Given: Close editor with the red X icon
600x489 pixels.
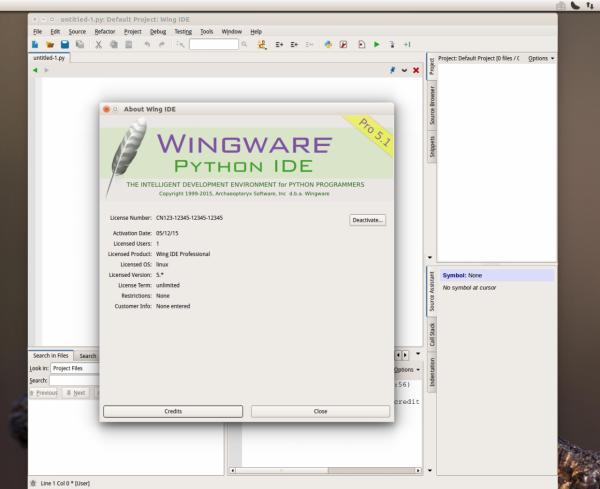Looking at the screenshot, I should coord(416,70).
